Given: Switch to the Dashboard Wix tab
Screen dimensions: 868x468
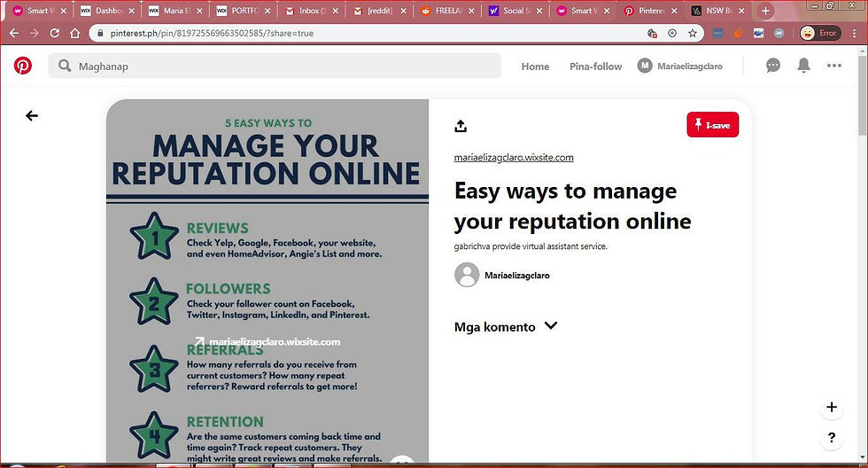Looking at the screenshot, I should pos(107,11).
